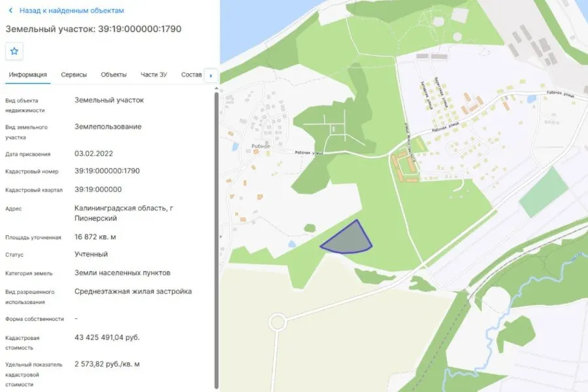This screenshot has height=392, width=588.
Task: Click the 'Статус' field label
Action: [14, 255]
